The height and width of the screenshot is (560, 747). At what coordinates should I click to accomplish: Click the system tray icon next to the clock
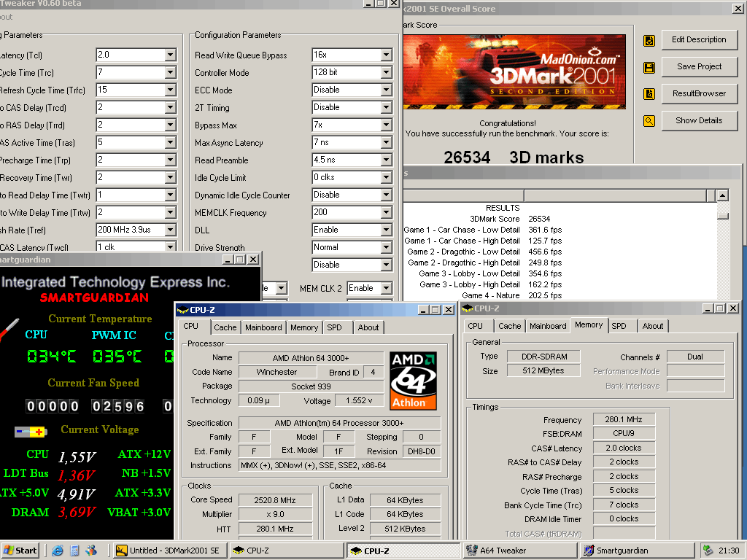point(708,551)
